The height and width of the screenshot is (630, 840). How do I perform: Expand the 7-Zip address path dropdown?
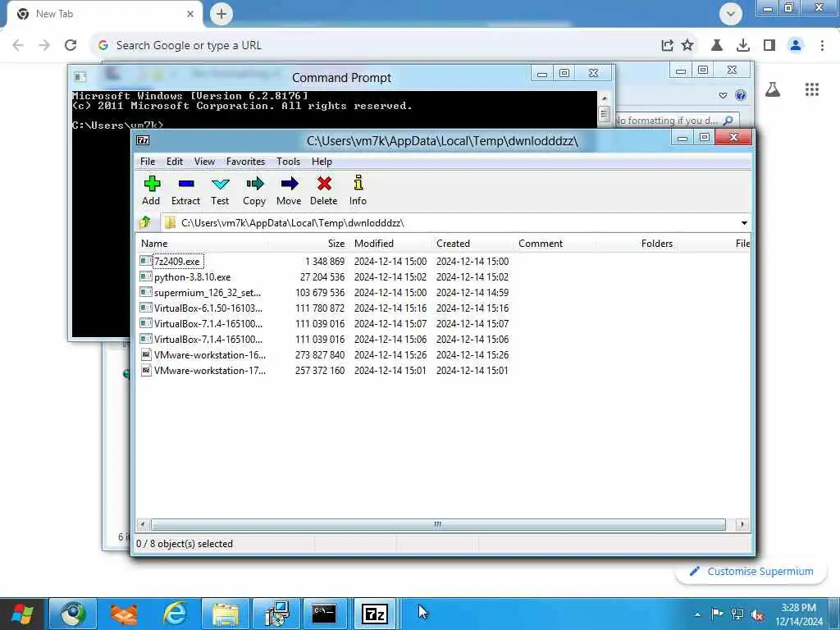click(x=744, y=223)
